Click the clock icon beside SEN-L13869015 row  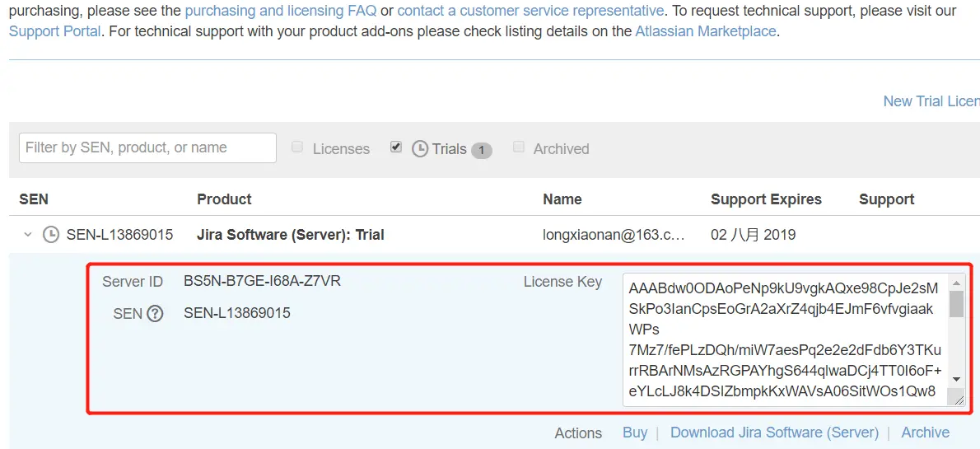pos(50,235)
